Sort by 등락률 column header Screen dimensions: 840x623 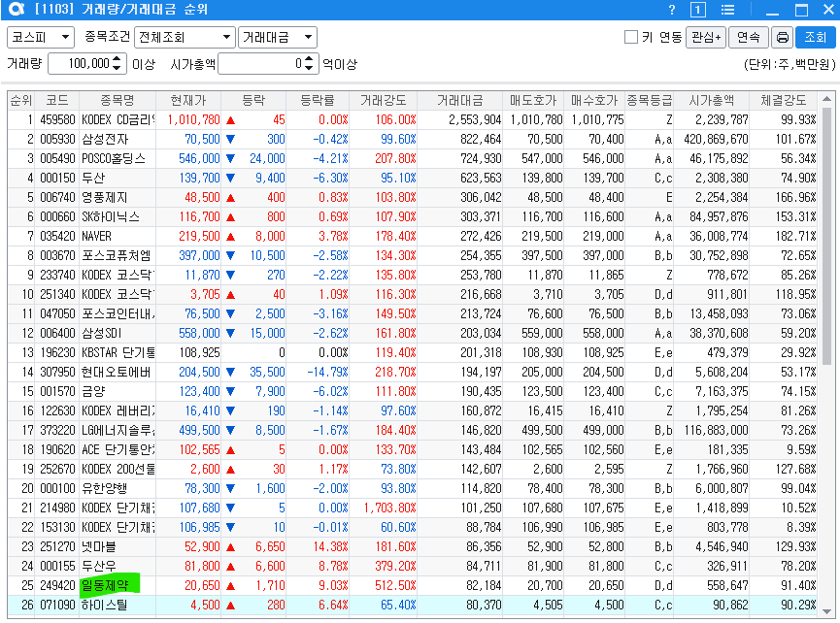[x=318, y=100]
